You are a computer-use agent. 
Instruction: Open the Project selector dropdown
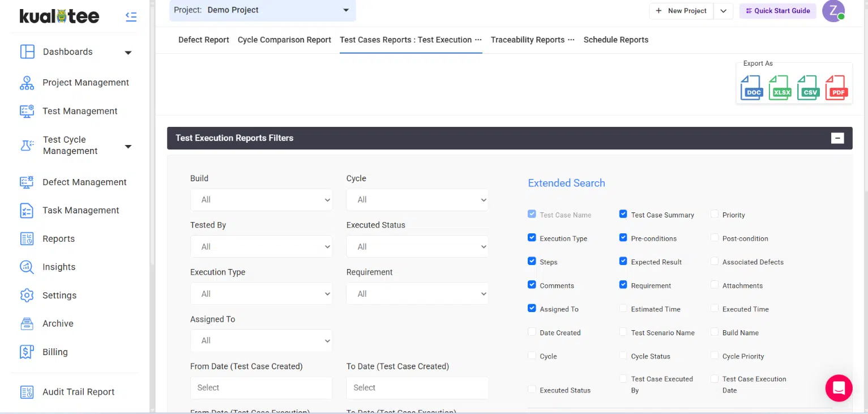pyautogui.click(x=263, y=10)
